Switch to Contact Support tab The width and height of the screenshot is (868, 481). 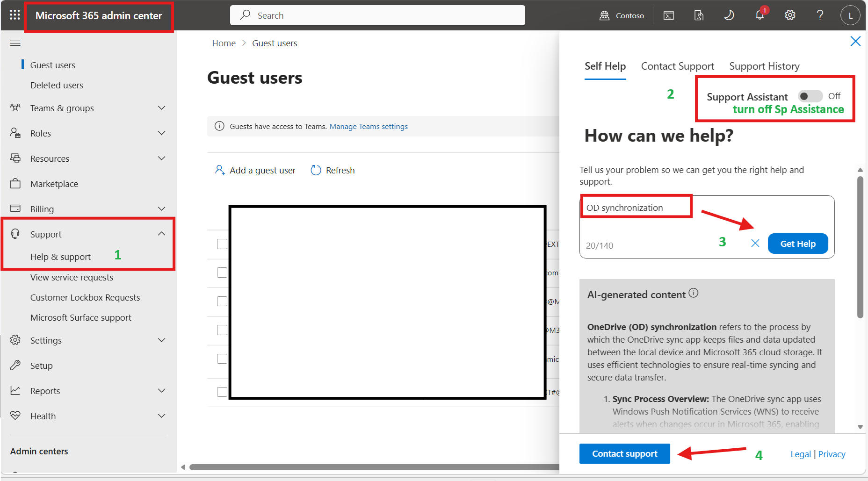(x=677, y=66)
